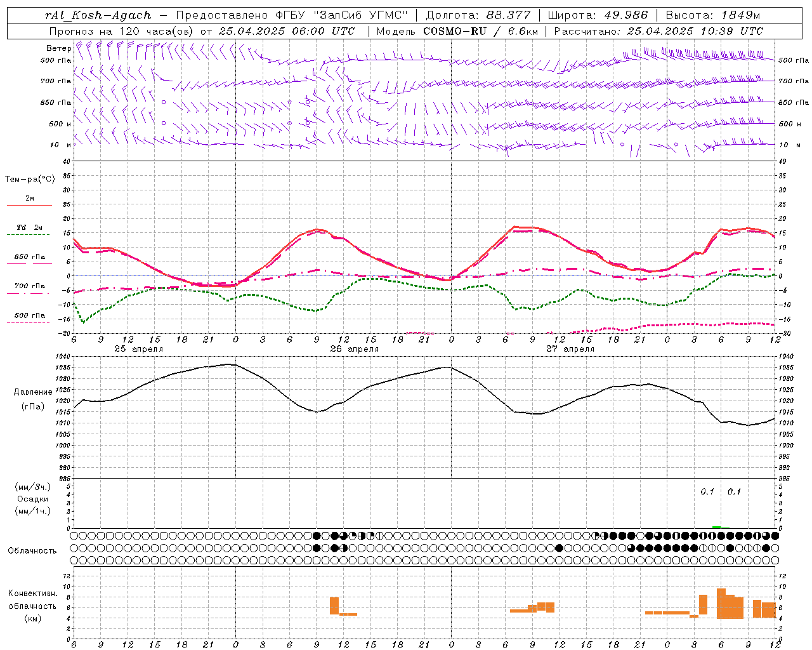Click the Тем-ра(°C) axis title
This screenshot has width=812, height=650.
pyautogui.click(x=30, y=180)
